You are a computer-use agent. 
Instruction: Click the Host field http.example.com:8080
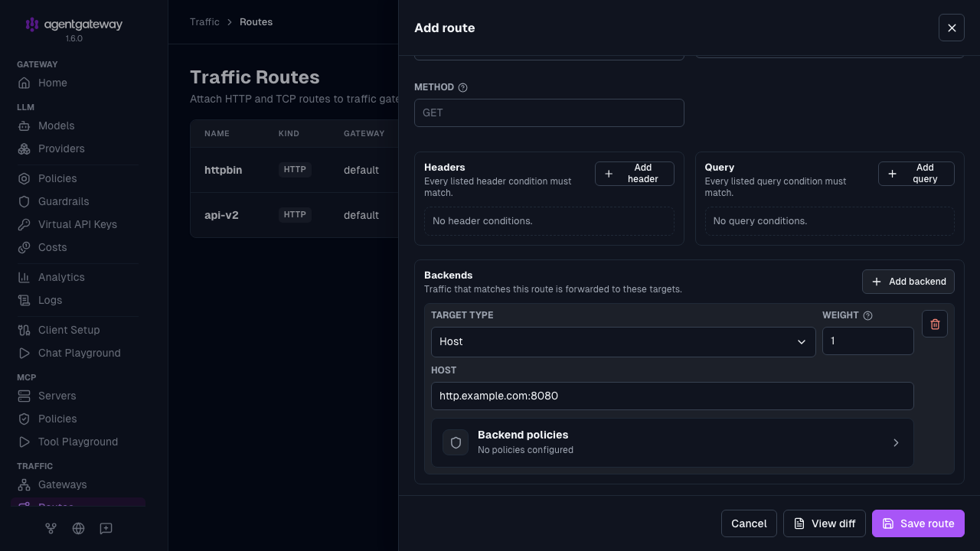pos(672,396)
